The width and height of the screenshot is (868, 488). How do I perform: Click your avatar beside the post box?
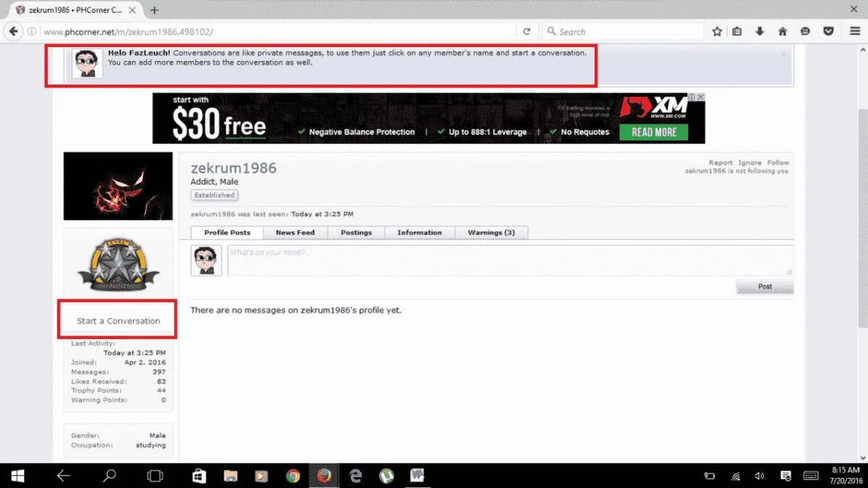tap(206, 260)
